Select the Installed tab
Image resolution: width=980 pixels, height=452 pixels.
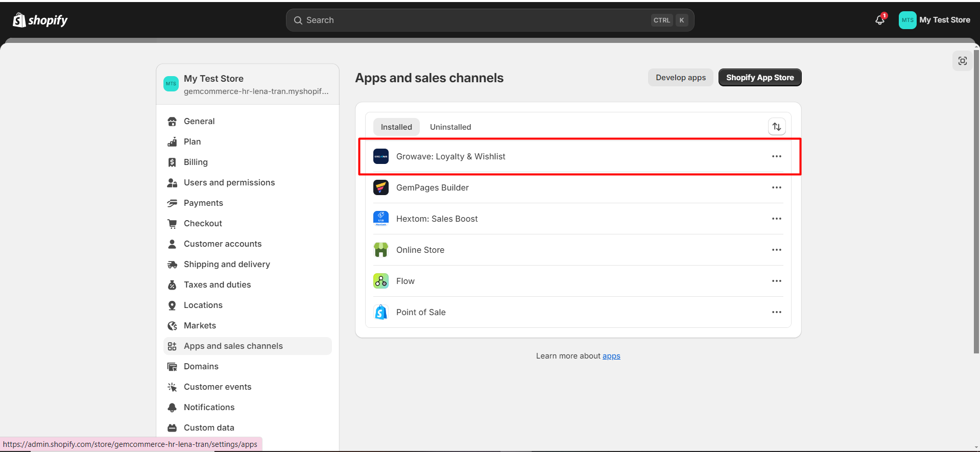396,127
